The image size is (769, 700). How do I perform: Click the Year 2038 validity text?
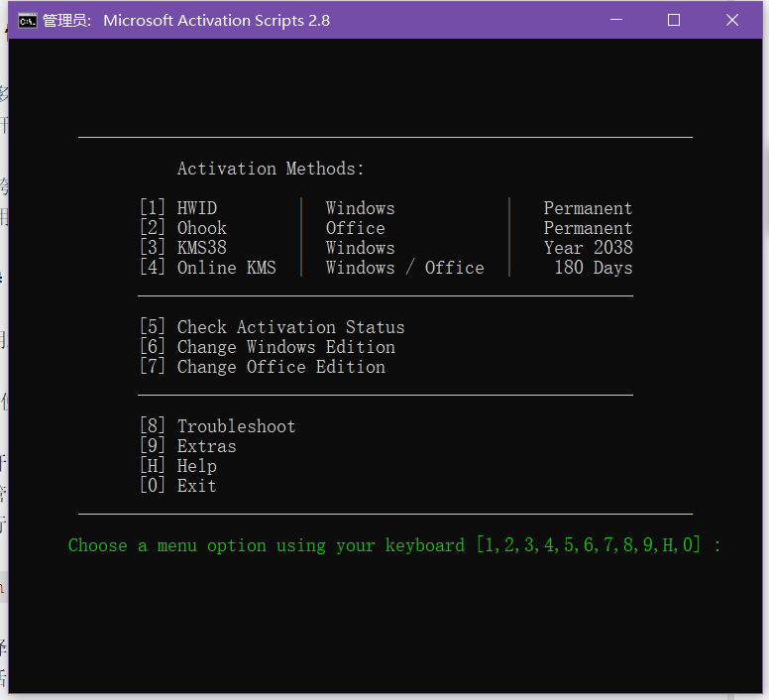coord(588,248)
